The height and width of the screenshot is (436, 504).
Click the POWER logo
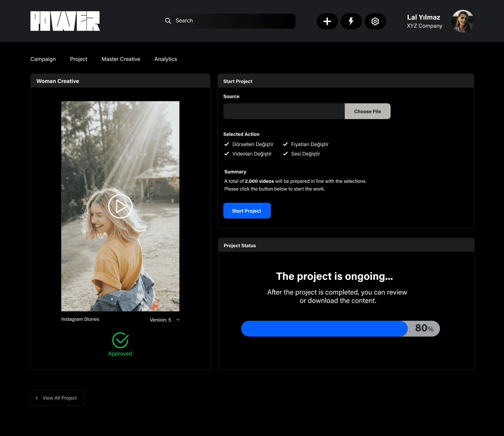click(65, 21)
